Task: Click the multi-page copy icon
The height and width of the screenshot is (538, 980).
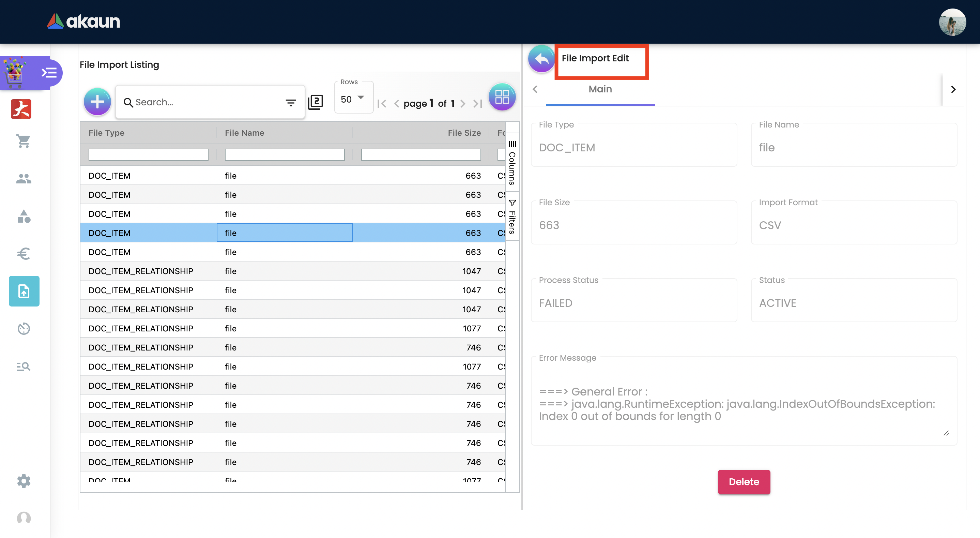Action: [x=316, y=102]
